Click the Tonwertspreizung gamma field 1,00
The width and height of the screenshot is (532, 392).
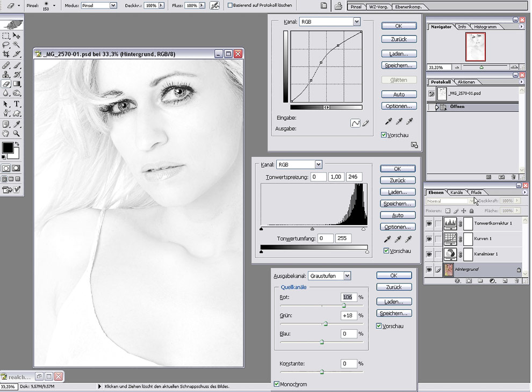point(336,177)
